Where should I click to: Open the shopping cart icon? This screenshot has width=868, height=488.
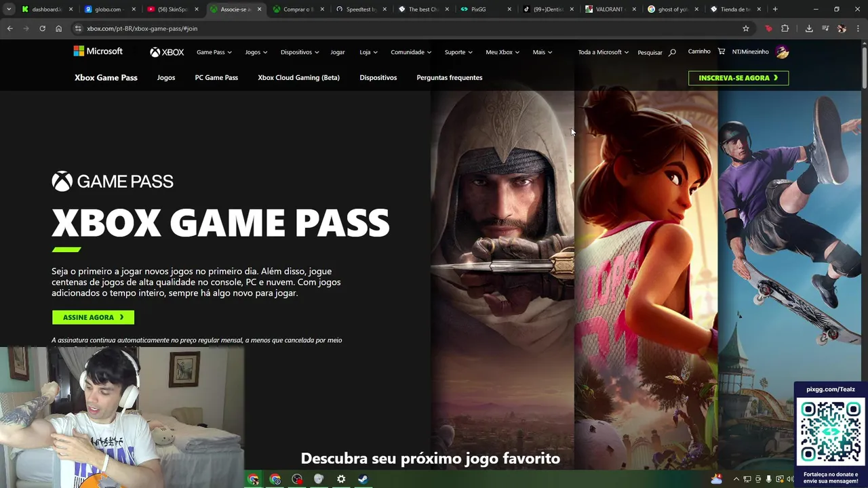coord(721,52)
